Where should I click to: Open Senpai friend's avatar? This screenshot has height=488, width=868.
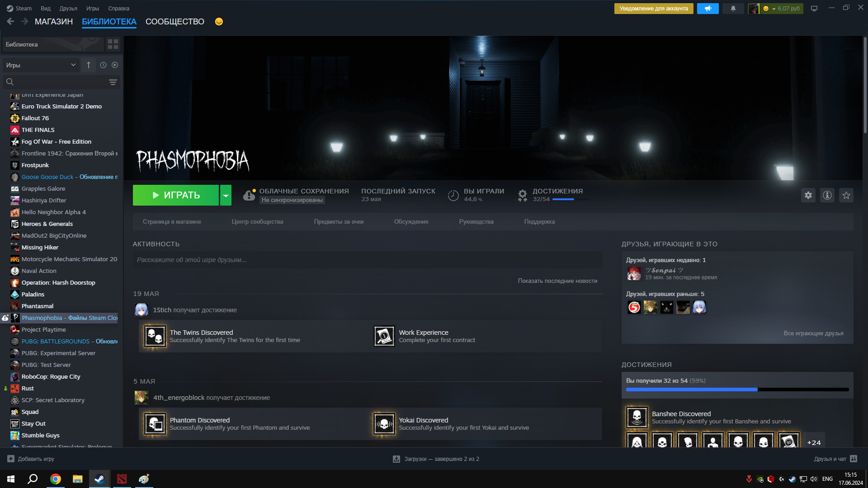point(634,273)
